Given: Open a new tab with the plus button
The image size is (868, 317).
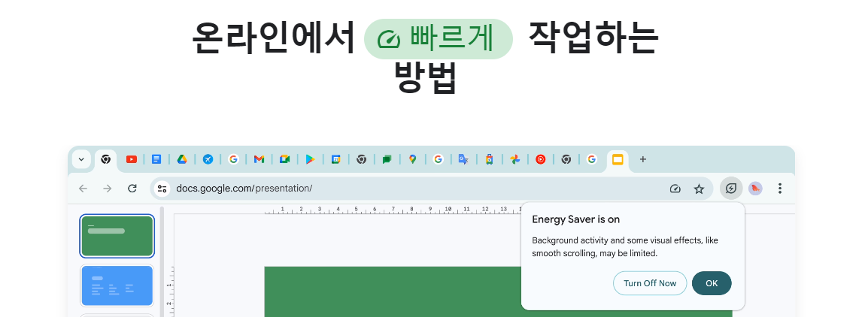Looking at the screenshot, I should (642, 159).
